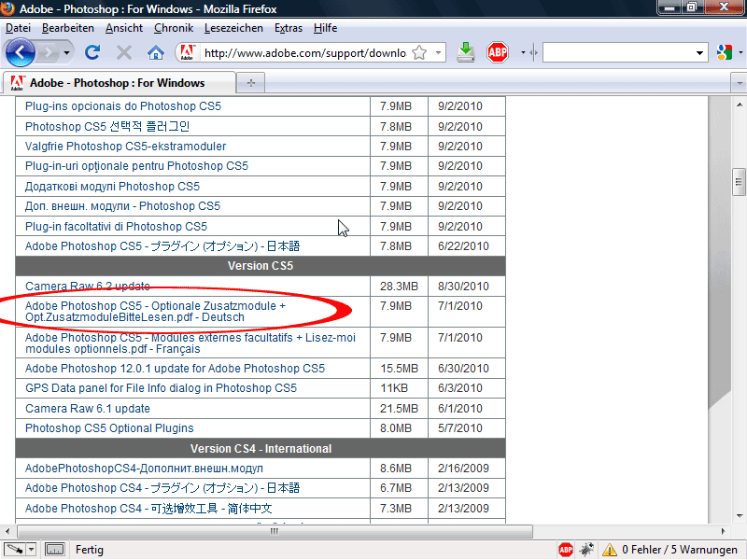The height and width of the screenshot is (560, 747).
Task: Click the horizontal scrollbar thumb
Action: click(275, 530)
